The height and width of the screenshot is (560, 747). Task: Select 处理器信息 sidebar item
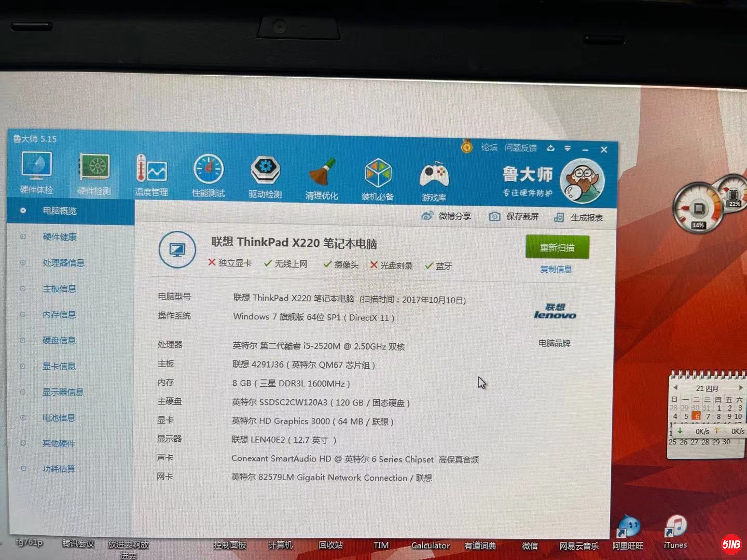click(63, 263)
